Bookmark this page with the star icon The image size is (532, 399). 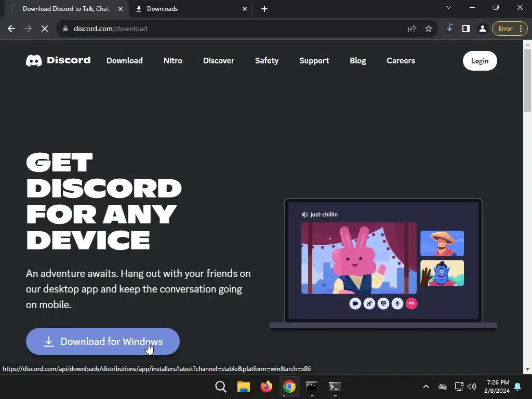[x=429, y=29]
